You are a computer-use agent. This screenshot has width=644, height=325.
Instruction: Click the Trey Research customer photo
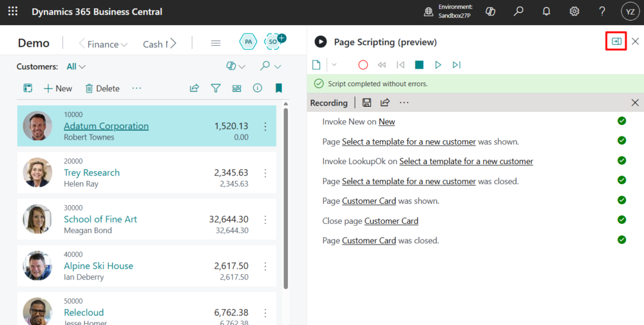pyautogui.click(x=38, y=173)
